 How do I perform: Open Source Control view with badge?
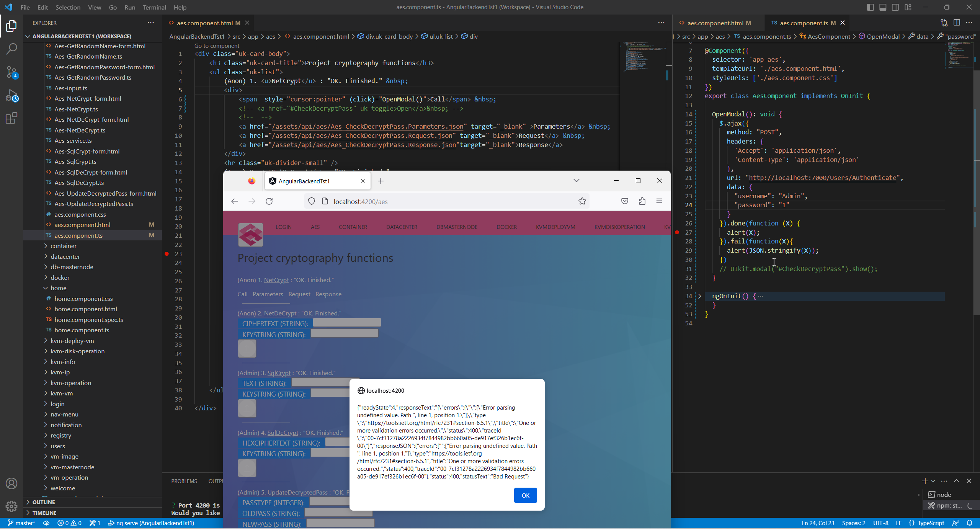pyautogui.click(x=11, y=72)
